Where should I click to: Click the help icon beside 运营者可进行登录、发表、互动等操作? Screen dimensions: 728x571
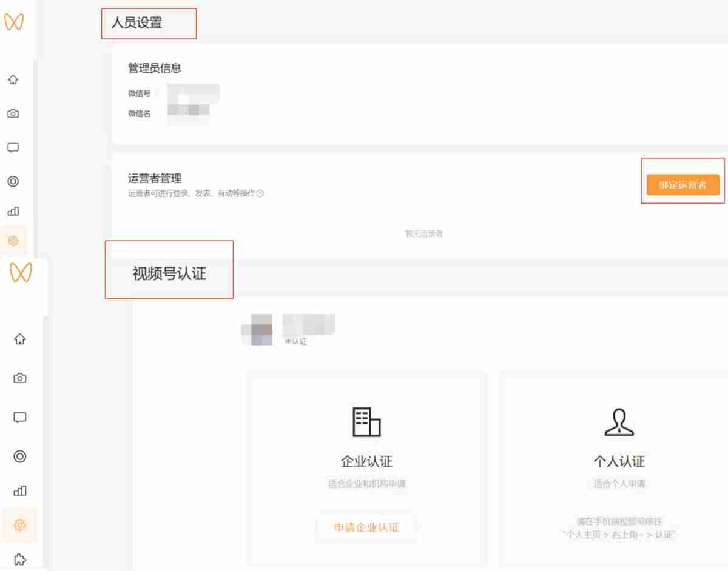(x=260, y=194)
